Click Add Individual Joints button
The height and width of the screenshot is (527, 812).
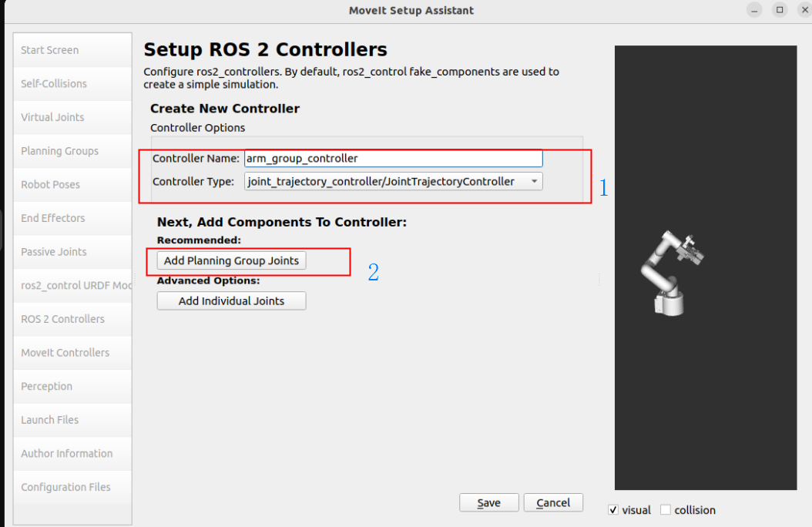(x=231, y=300)
